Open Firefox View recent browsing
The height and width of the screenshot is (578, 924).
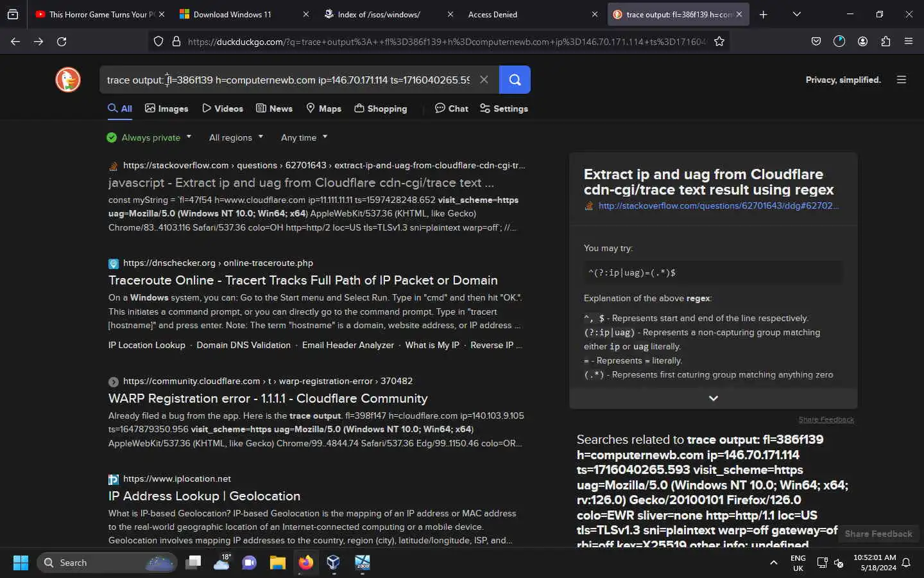click(13, 14)
